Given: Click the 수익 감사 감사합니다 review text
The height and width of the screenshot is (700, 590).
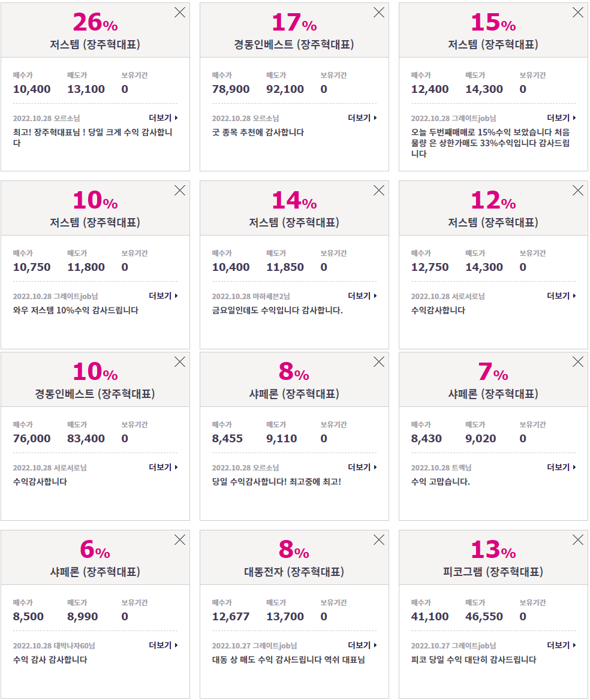Looking at the screenshot, I should tap(50, 660).
